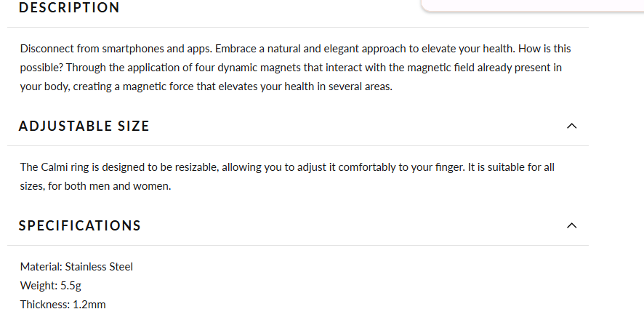Click the SPECIFICATIONS heading
644x317 pixels.
click(80, 225)
